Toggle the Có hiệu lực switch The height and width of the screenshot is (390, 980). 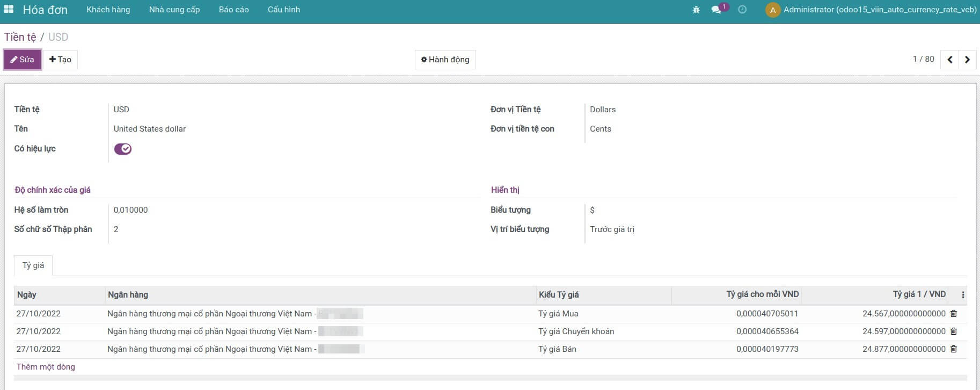(x=123, y=149)
